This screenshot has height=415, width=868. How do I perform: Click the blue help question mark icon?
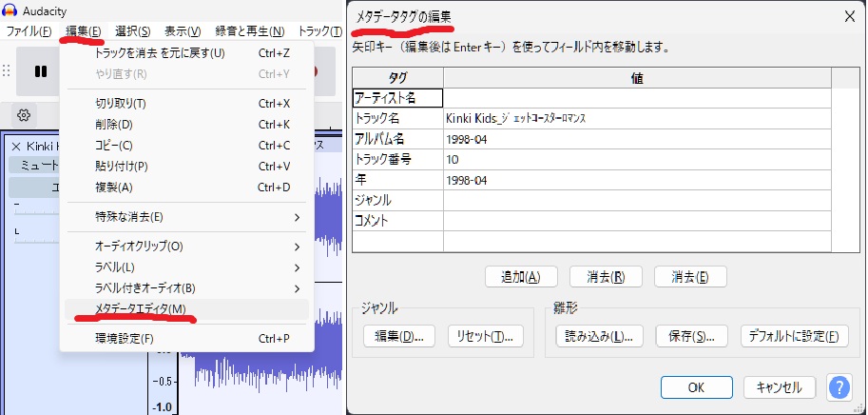pyautogui.click(x=839, y=387)
